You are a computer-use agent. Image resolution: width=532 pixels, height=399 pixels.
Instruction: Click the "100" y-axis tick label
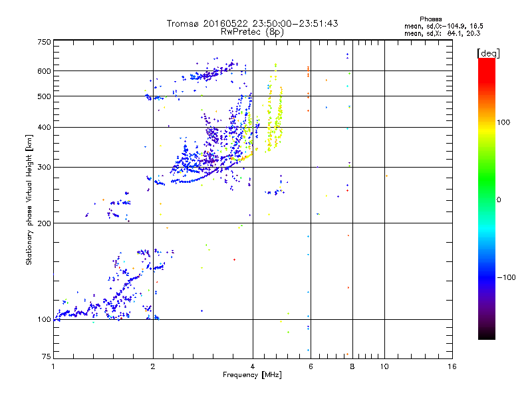click(x=44, y=320)
